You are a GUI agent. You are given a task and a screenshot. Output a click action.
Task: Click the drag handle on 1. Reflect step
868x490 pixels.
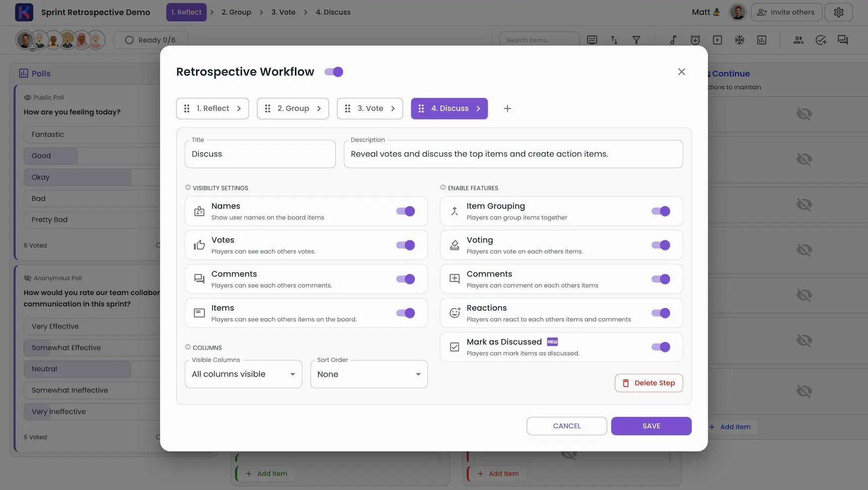pos(187,109)
